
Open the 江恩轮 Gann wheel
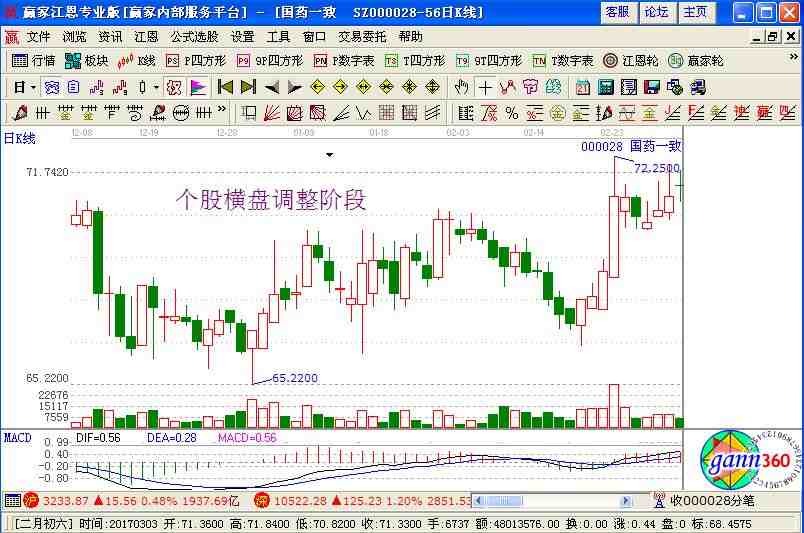631,61
